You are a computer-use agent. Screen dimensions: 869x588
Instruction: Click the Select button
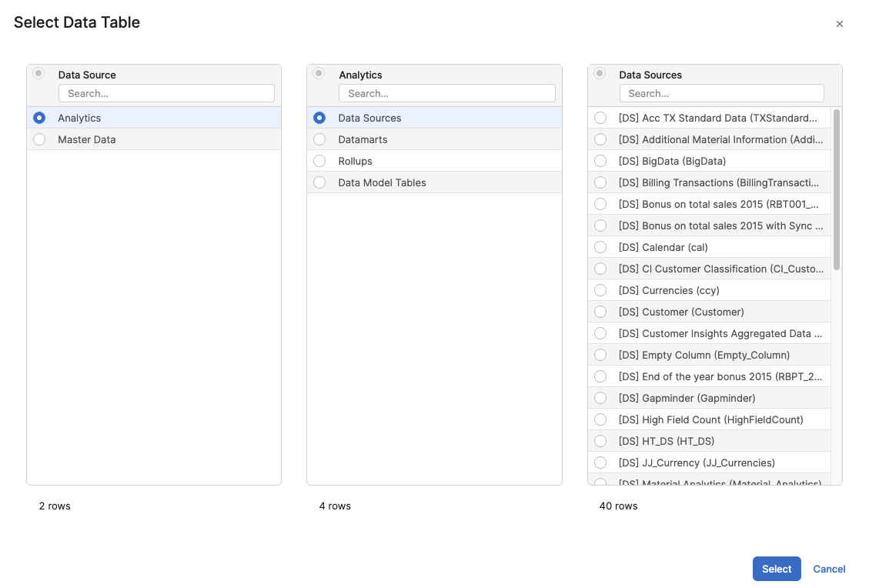(776, 569)
